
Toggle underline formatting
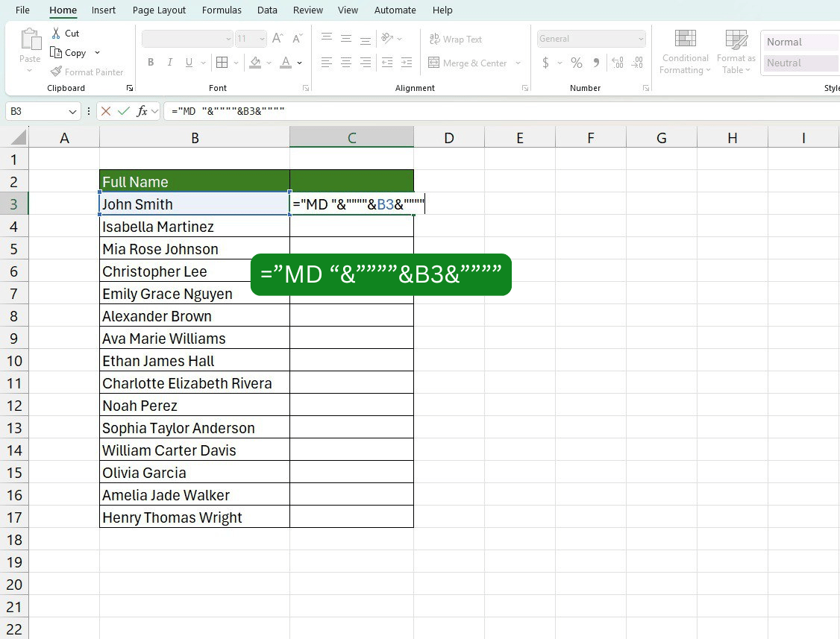click(x=189, y=63)
